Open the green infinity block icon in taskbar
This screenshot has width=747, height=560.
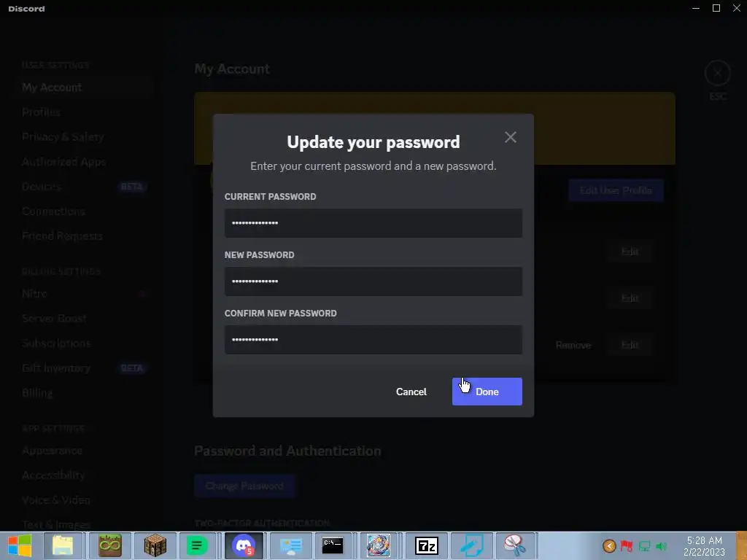109,545
